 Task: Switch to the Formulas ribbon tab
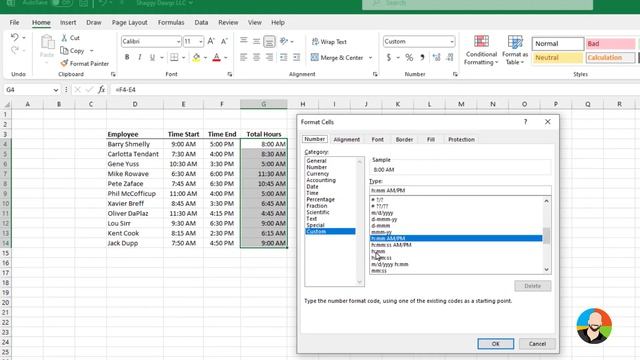tap(171, 22)
